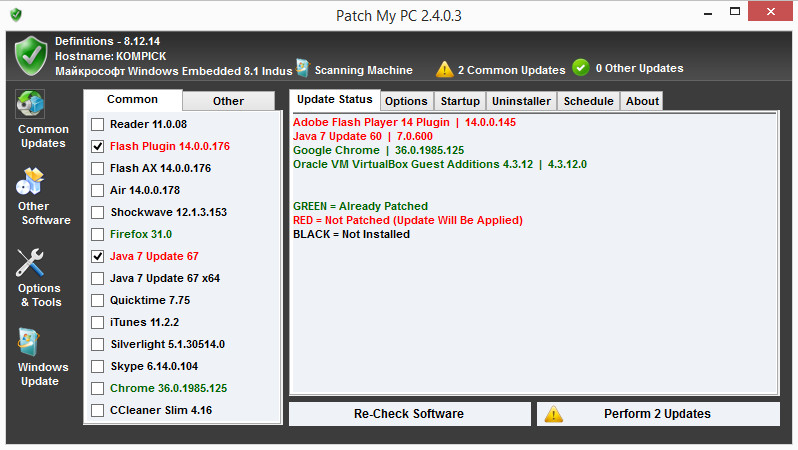Click the yellow warning icon beside Common Updates
The width and height of the screenshot is (798, 450).
tap(444, 69)
